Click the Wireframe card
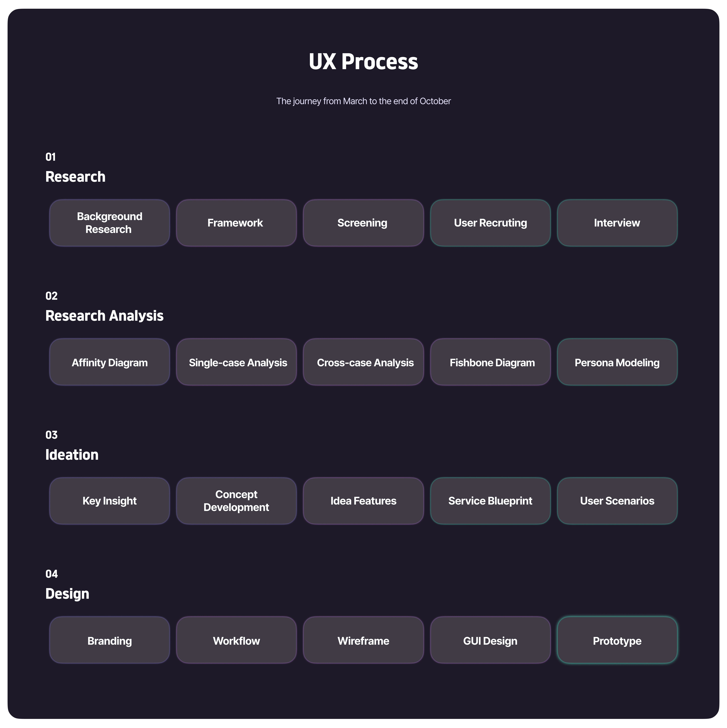 pos(363,640)
